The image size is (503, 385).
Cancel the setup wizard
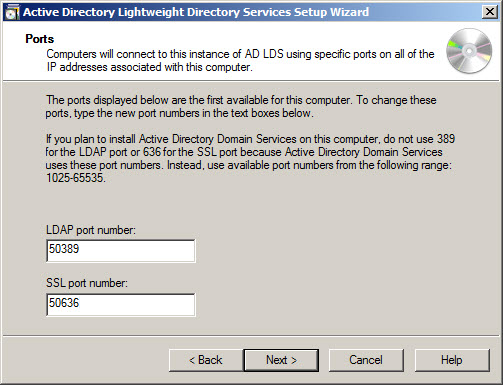[366, 360]
